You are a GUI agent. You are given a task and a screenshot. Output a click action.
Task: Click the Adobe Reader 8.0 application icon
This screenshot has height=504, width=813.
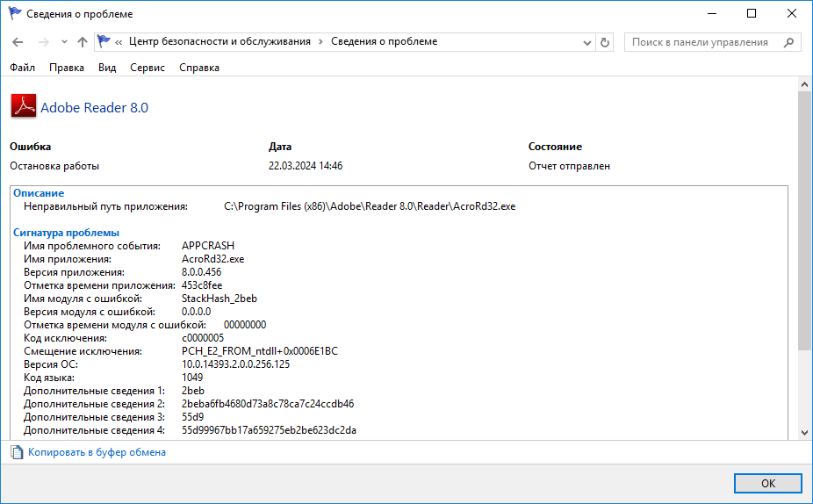23,106
